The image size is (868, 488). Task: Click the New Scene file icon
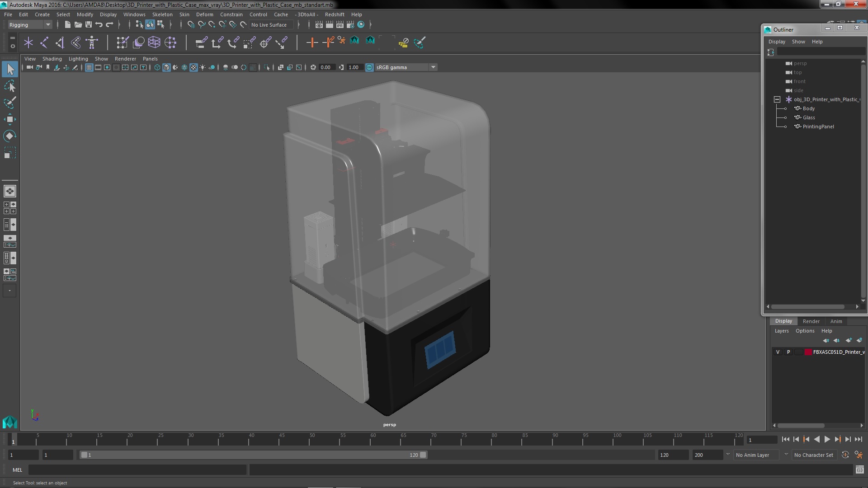point(67,25)
